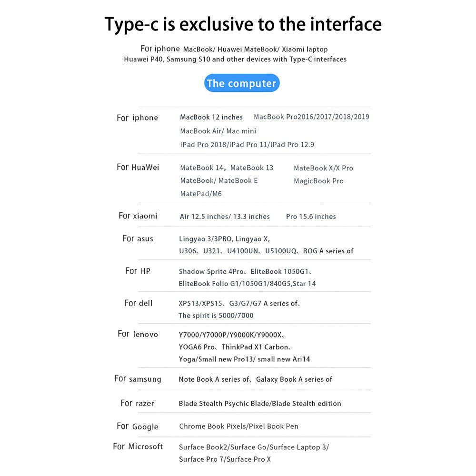476x476 pixels.
Task: Select 'YOGA6 Pro, ThinkPad X1 Carbon' line
Action: point(235,347)
